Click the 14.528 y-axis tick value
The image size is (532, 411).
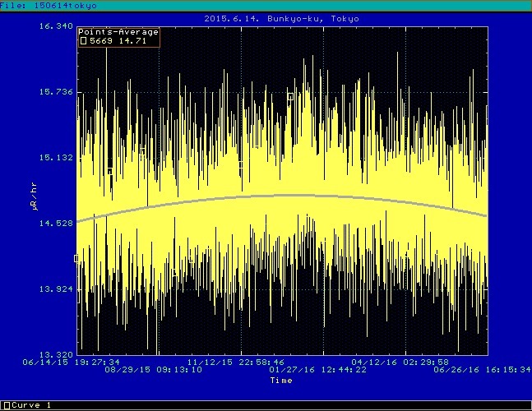click(x=56, y=224)
